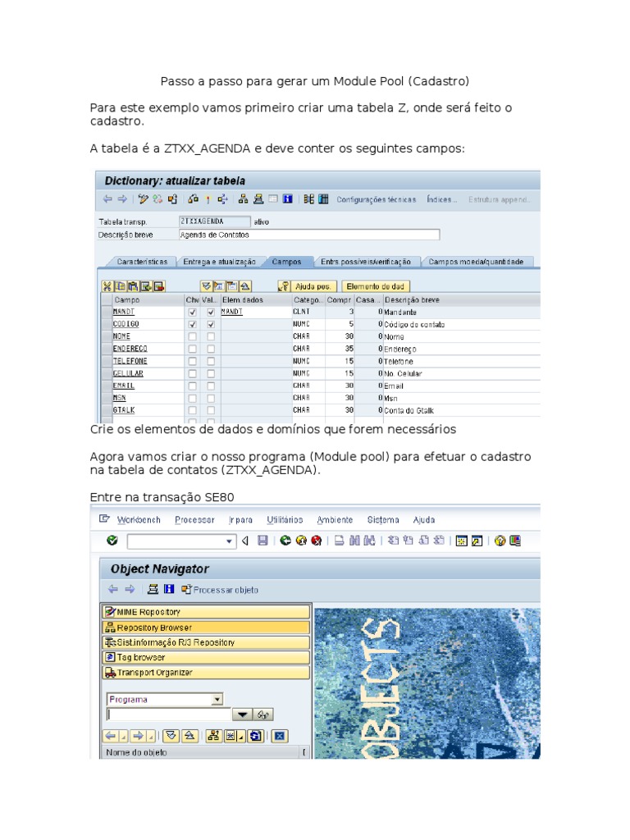Toggle the Chv checkbox for CELULAR
The image size is (630, 840).
pyautogui.click(x=192, y=373)
